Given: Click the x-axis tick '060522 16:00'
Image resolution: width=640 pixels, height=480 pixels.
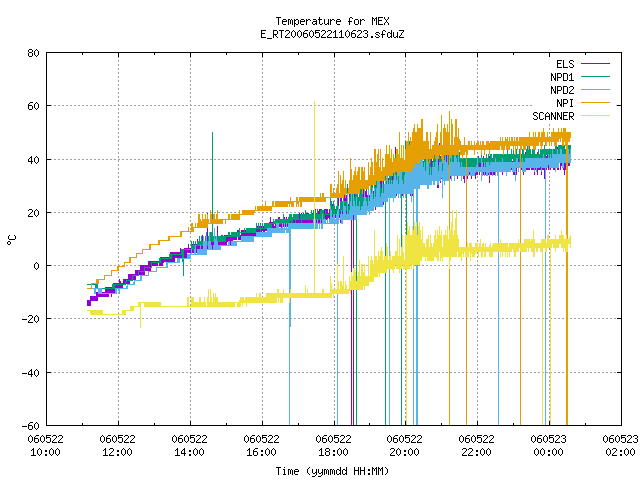Looking at the screenshot, I should pos(262,446).
